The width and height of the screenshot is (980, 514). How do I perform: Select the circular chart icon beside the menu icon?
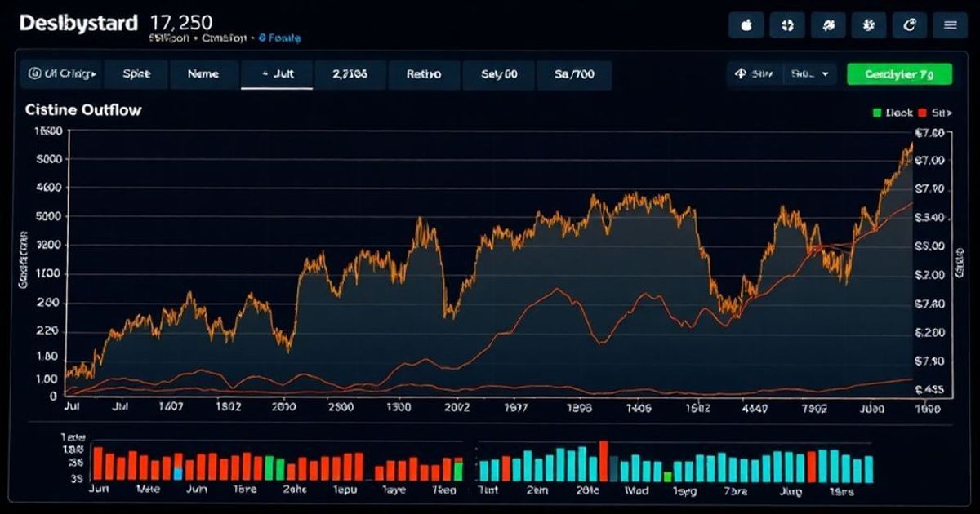pyautogui.click(x=909, y=25)
